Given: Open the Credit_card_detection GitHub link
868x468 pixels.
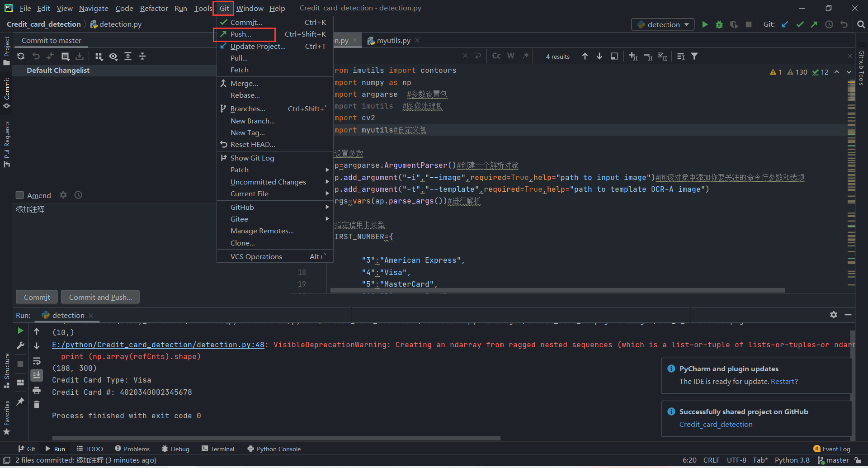Looking at the screenshot, I should (x=716, y=424).
